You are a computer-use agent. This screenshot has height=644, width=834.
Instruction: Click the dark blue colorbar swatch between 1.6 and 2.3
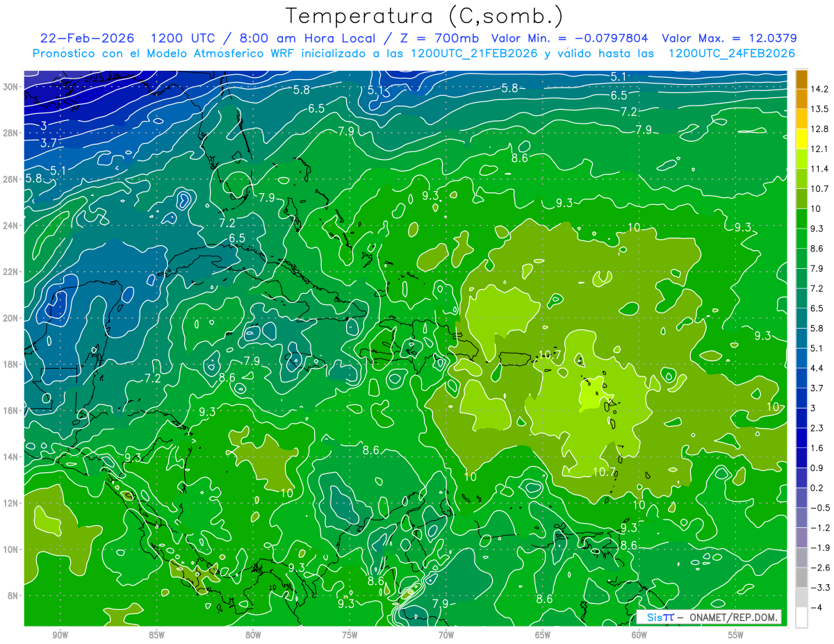coord(801,438)
